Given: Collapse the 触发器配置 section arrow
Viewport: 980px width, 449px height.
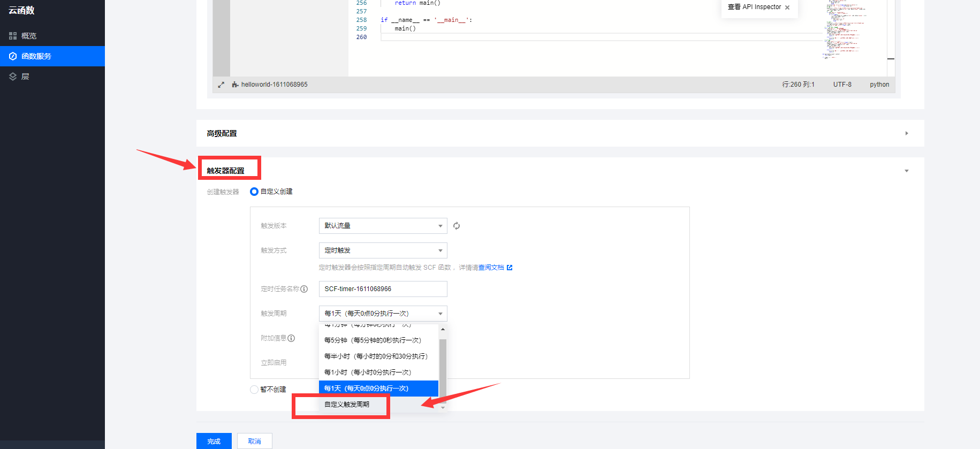Looking at the screenshot, I should [907, 171].
